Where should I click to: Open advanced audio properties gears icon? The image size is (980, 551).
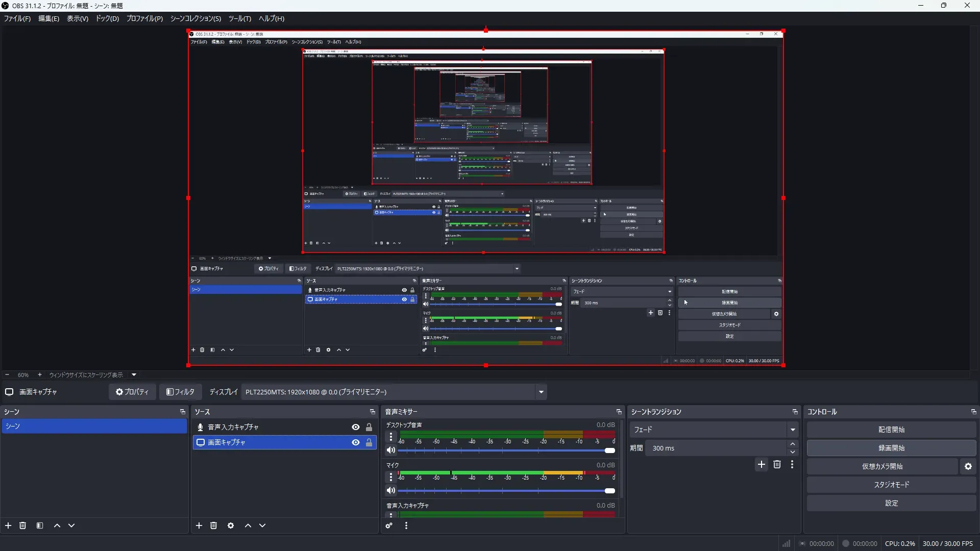point(389,525)
